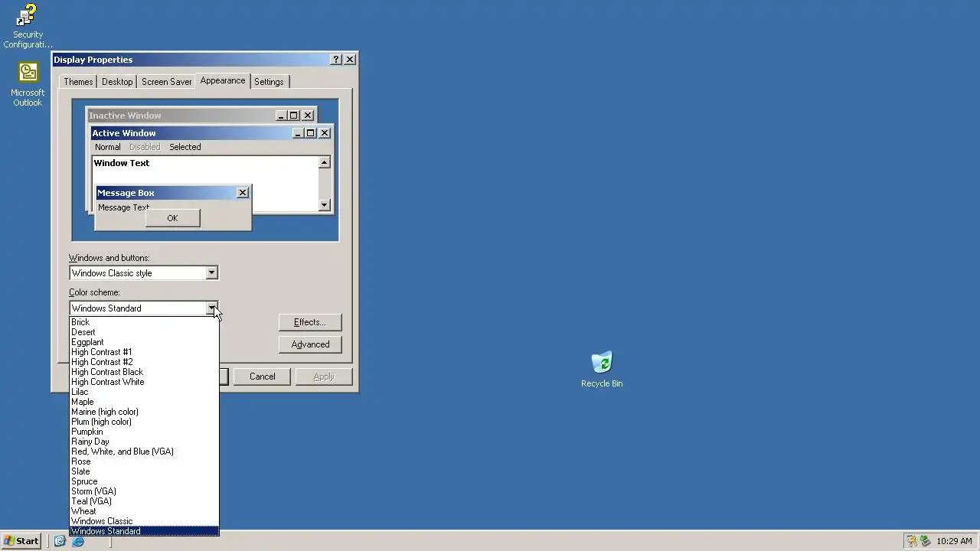The width and height of the screenshot is (980, 551).
Task: Choose Slate color scheme
Action: 144,471
